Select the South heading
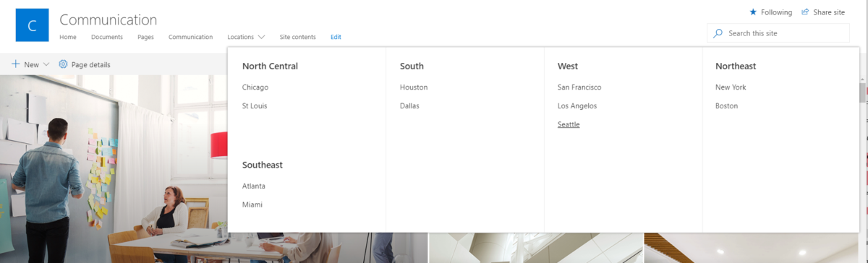This screenshot has height=263, width=868. [412, 66]
